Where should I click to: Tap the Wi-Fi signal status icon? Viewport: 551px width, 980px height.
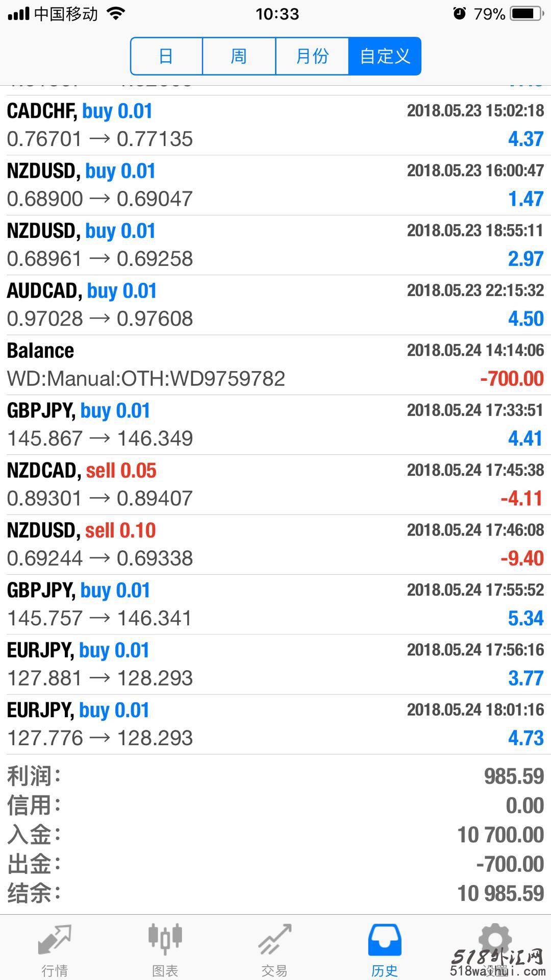(116, 14)
